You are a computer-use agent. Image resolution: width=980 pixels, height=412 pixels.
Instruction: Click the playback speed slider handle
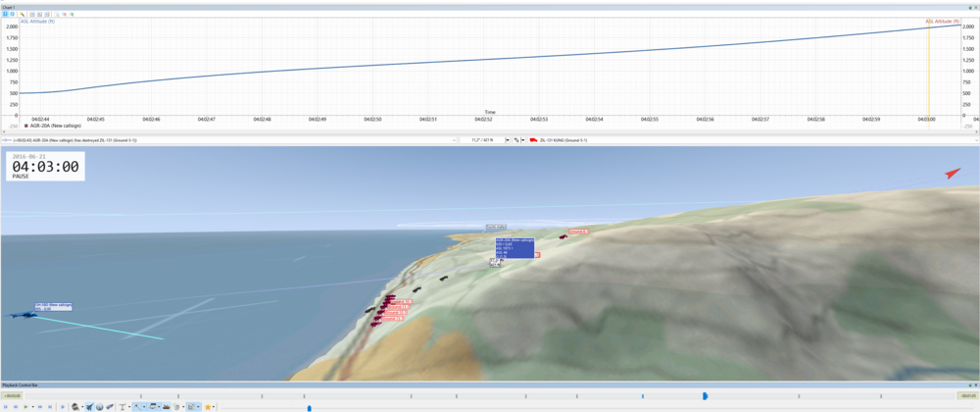[310, 408]
